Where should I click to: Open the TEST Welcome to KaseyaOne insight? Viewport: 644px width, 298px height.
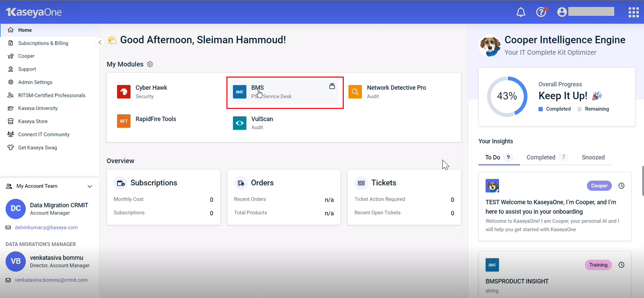(551, 207)
